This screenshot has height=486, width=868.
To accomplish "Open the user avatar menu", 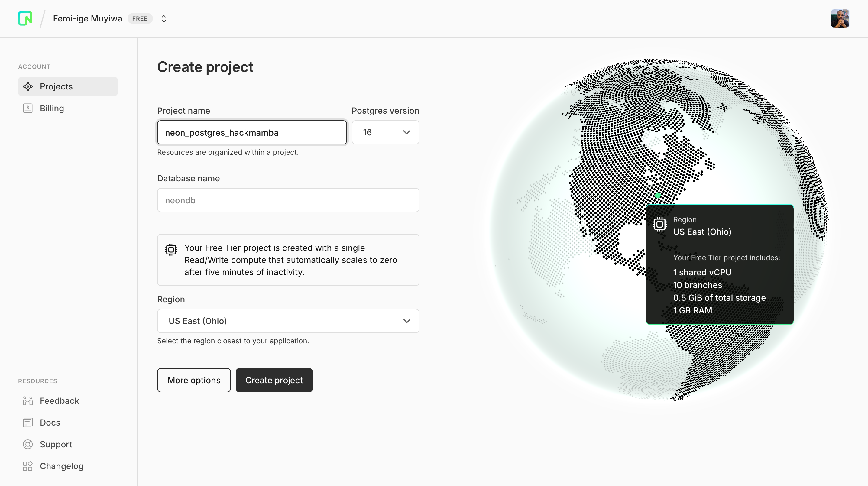I will coord(840,18).
